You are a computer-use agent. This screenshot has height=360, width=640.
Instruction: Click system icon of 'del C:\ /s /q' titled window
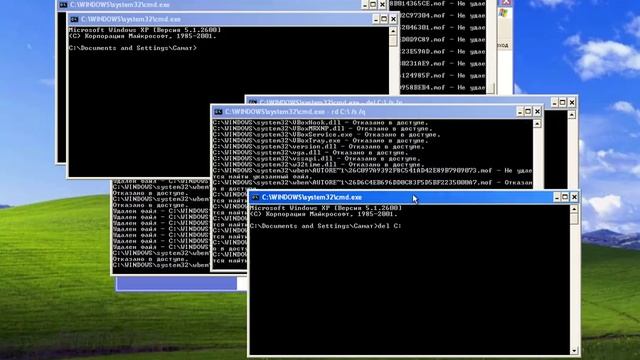click(253, 102)
